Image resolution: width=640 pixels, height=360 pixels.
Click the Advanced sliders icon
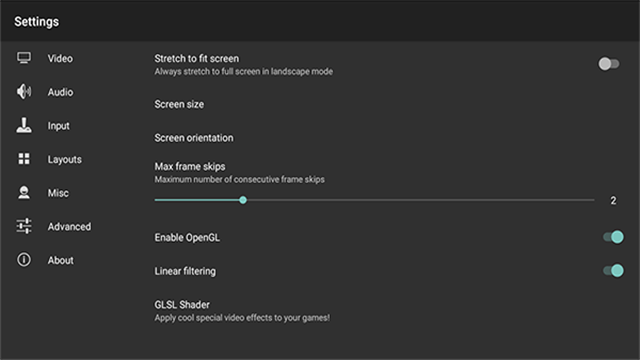click(24, 226)
